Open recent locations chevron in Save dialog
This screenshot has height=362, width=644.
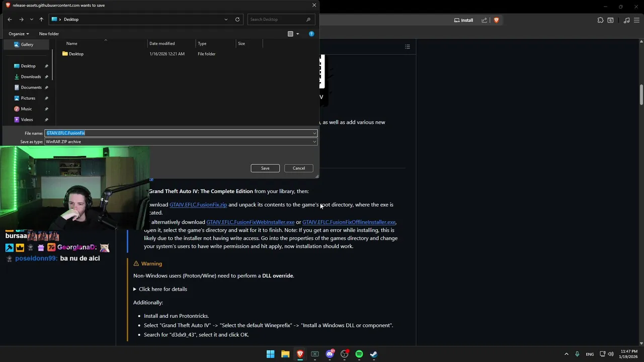pyautogui.click(x=31, y=19)
